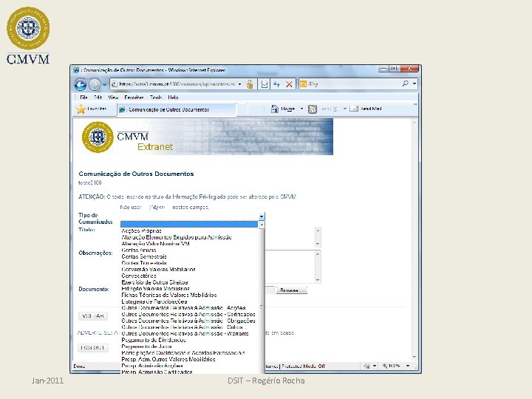
Task: Select the Comunicação de Outros Documentos tab
Action: click(177, 109)
